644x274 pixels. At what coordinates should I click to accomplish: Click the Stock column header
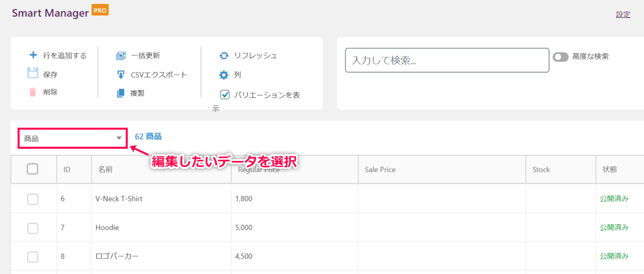pos(541,170)
